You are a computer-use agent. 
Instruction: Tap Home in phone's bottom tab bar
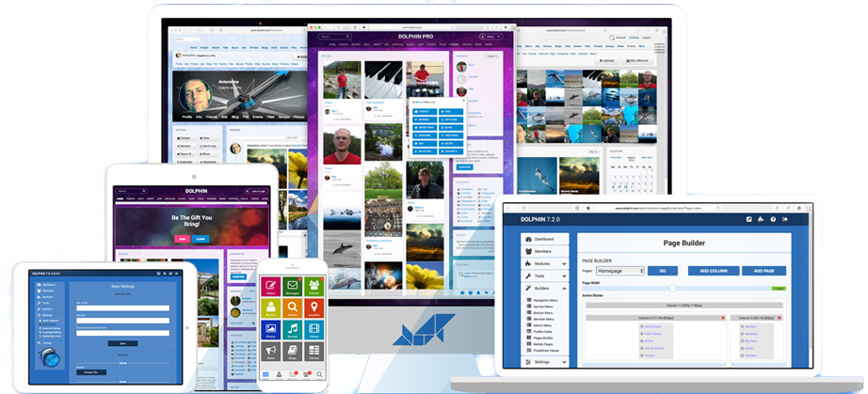(266, 375)
